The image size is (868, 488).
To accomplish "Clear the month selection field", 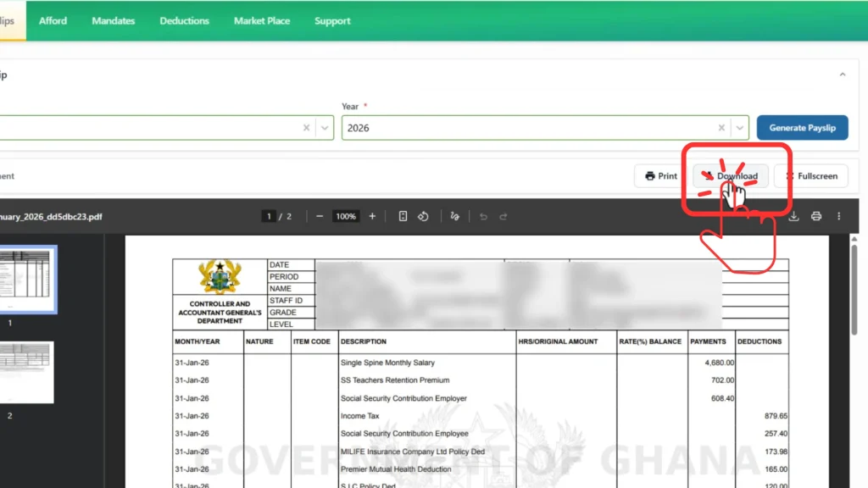I will 306,128.
